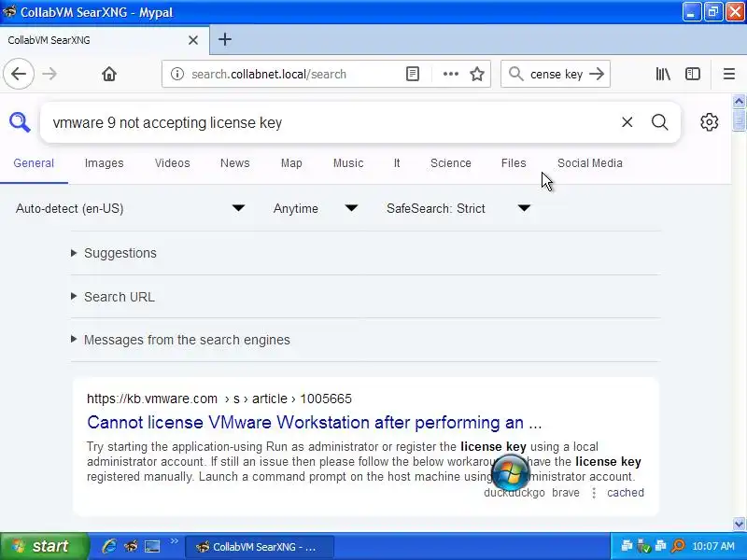Select CollabVM SearXNG taskbar button
This screenshot has width=747, height=560.
point(260,547)
